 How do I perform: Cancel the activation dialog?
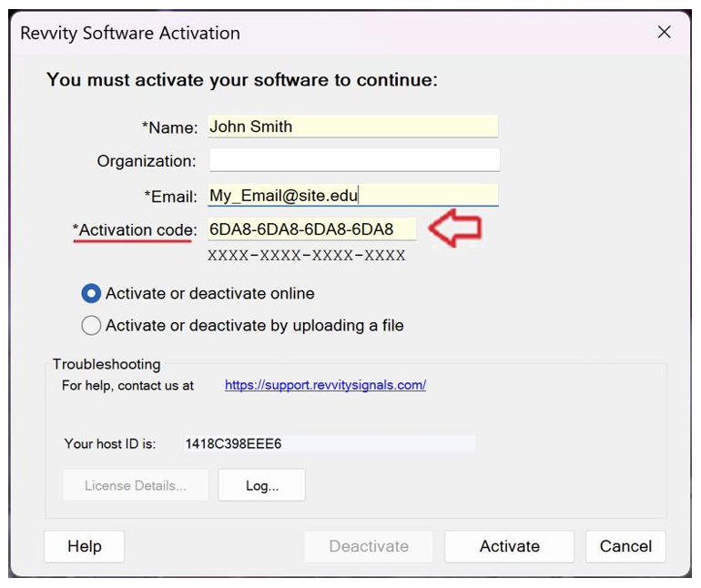pyautogui.click(x=625, y=546)
